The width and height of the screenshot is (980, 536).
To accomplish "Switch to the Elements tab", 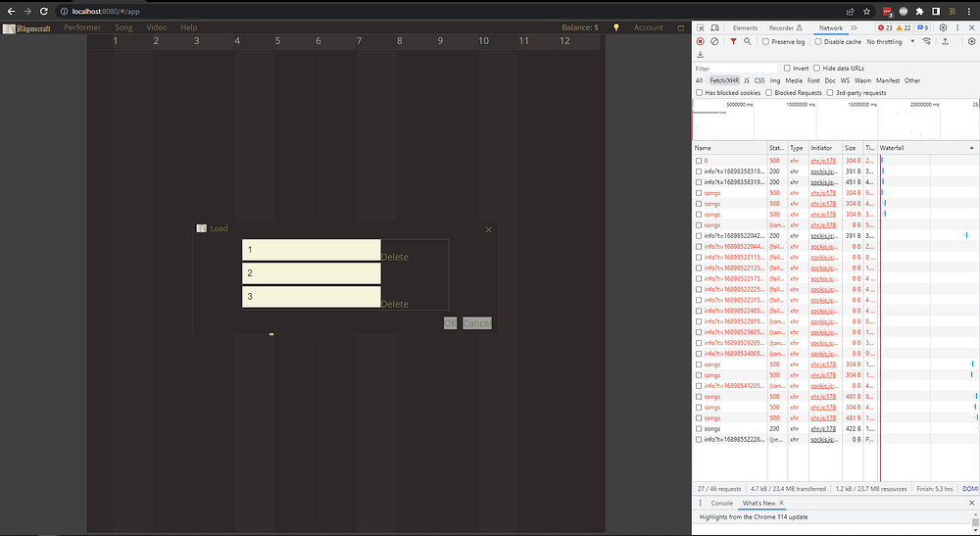I will [x=745, y=28].
